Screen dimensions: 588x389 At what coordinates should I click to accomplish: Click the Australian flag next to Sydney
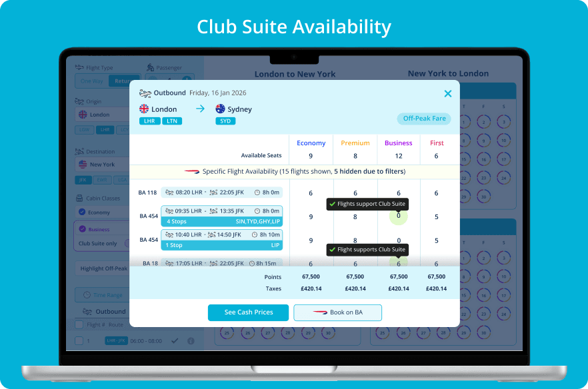click(x=220, y=109)
